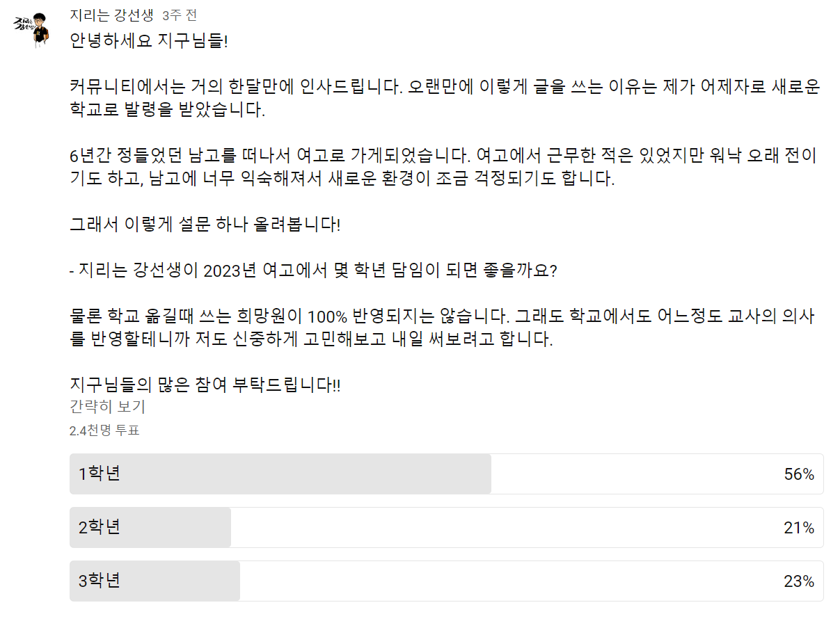Image resolution: width=840 pixels, height=621 pixels.
Task: Click the 지리는 강선생 channel avatar
Action: point(33,28)
